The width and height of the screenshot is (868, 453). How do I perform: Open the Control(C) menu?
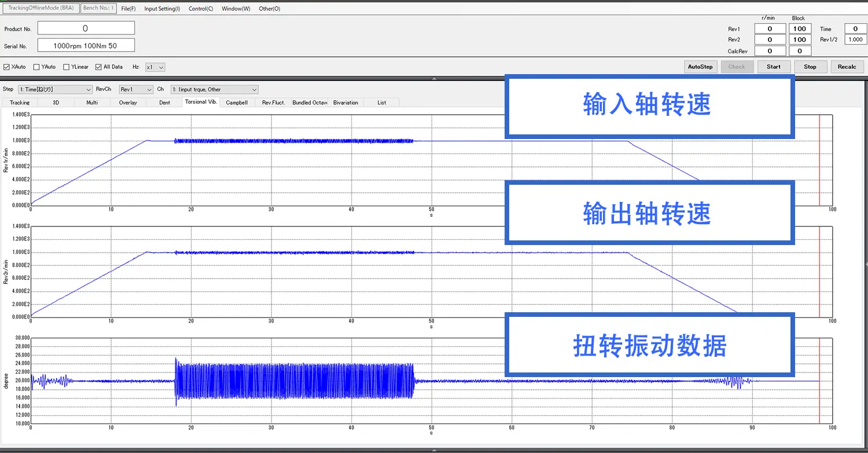(x=201, y=9)
